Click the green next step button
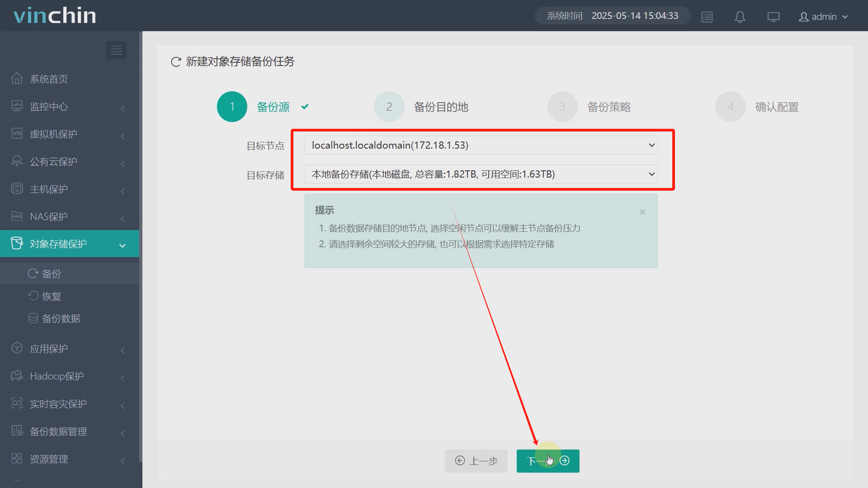The width and height of the screenshot is (868, 488). (547, 460)
